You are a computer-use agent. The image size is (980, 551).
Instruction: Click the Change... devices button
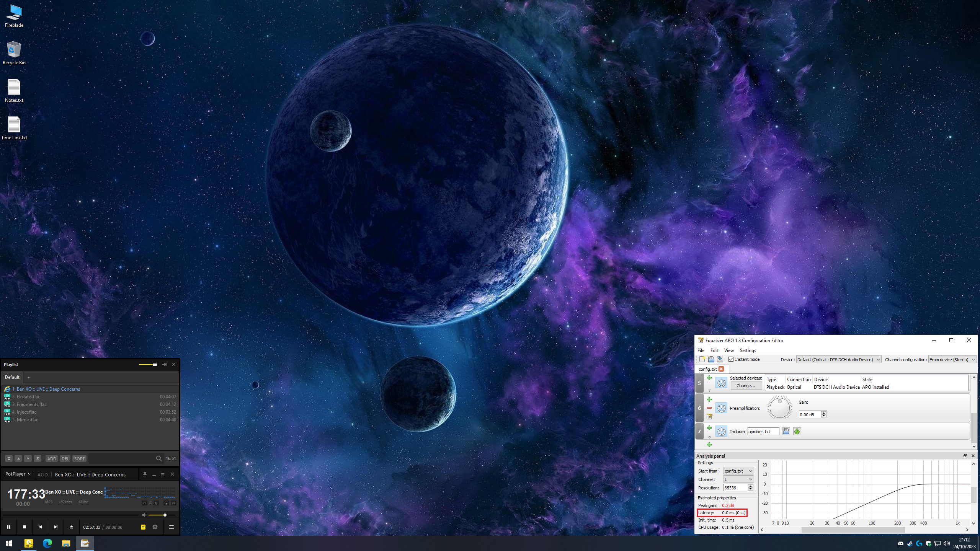(746, 386)
